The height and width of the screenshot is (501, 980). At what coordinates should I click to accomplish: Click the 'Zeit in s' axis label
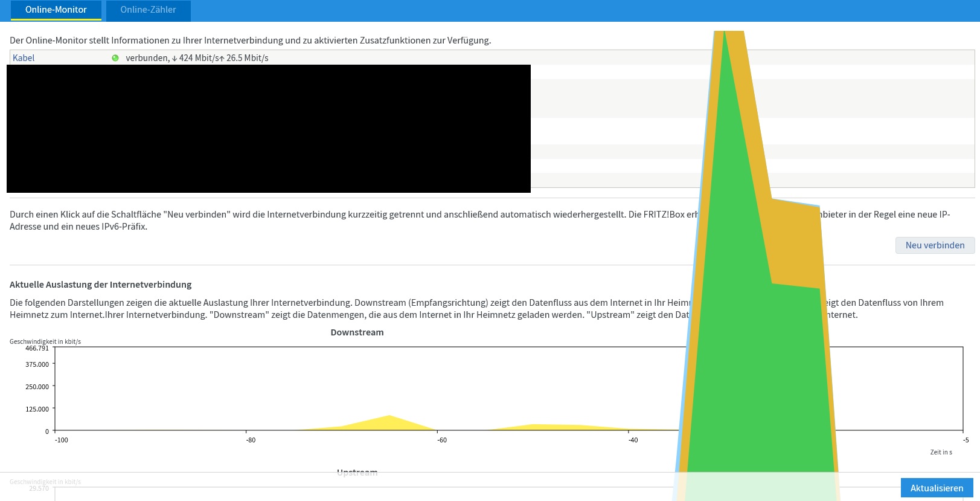941,452
